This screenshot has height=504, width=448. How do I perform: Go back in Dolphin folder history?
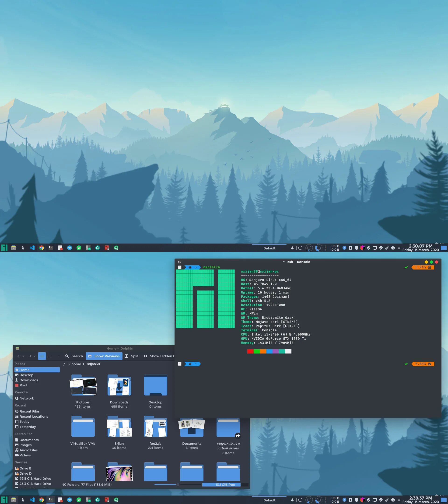coord(18,356)
